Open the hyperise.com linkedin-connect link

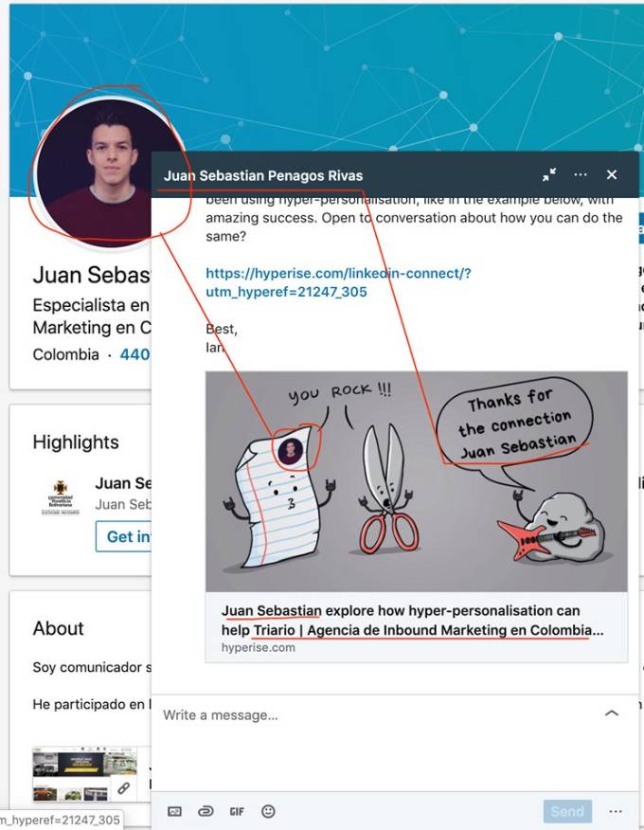tap(338, 282)
